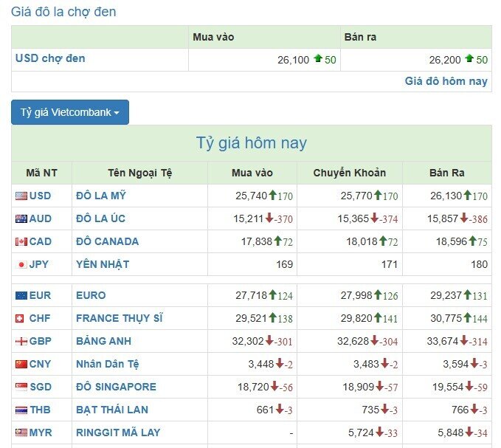Select the JPY Mua vào value 169
This screenshot has width=501, height=448.
click(x=284, y=264)
